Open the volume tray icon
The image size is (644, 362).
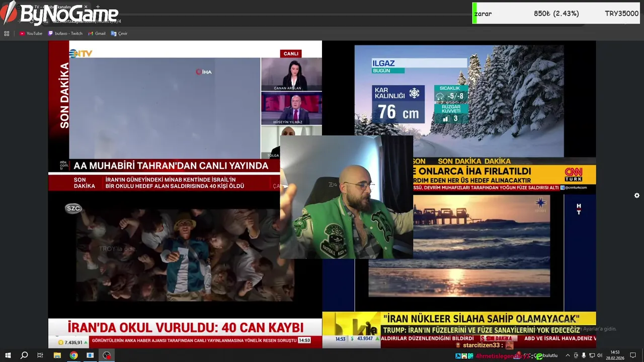click(600, 355)
